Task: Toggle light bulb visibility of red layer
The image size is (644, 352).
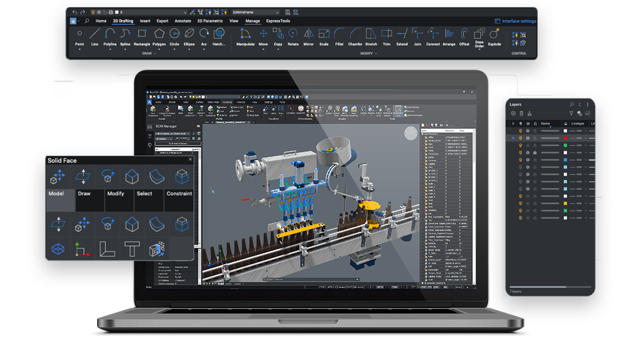Action: click(x=520, y=138)
